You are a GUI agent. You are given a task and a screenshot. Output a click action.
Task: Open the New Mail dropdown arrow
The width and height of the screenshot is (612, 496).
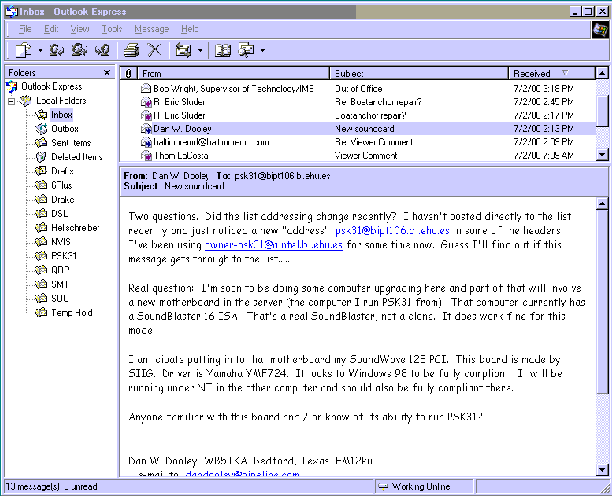coord(40,50)
